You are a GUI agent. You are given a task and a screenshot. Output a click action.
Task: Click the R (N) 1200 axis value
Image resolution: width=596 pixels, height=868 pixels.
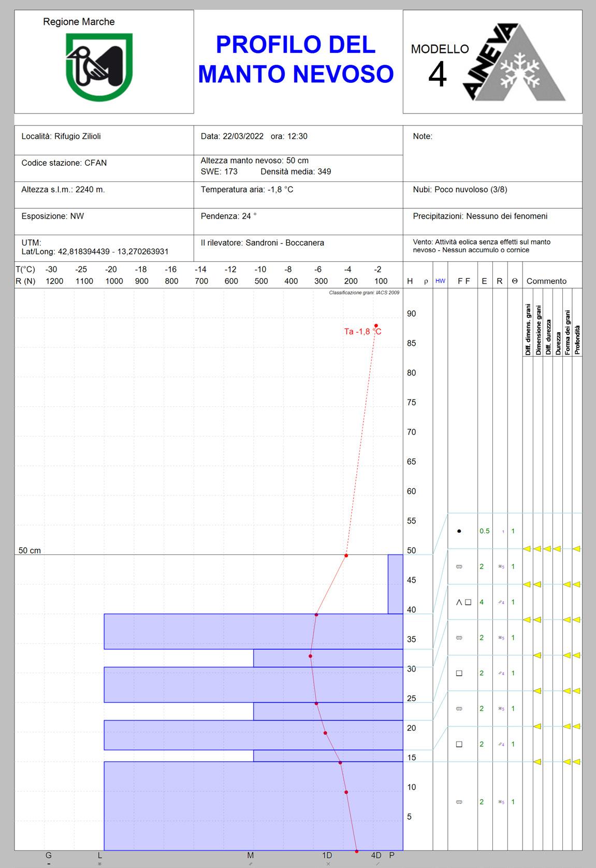54,281
